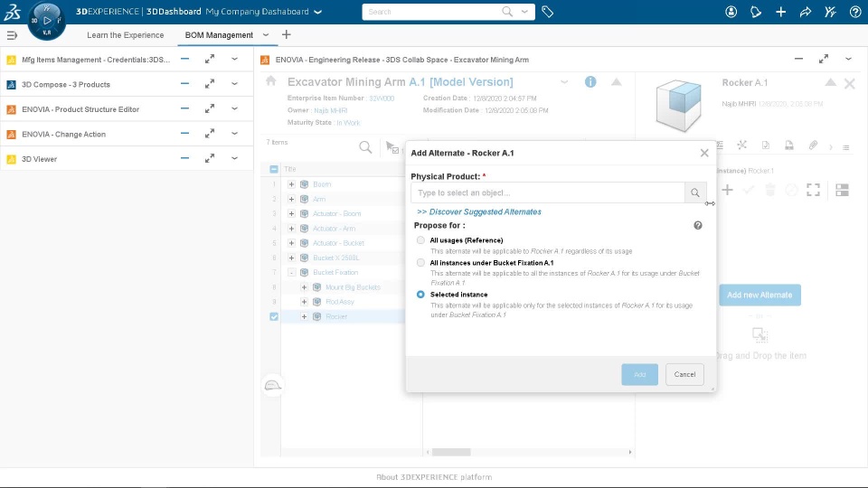This screenshot has width=868, height=488.
Task: Click the Enterprise Item Number 32W000
Action: pyautogui.click(x=382, y=99)
